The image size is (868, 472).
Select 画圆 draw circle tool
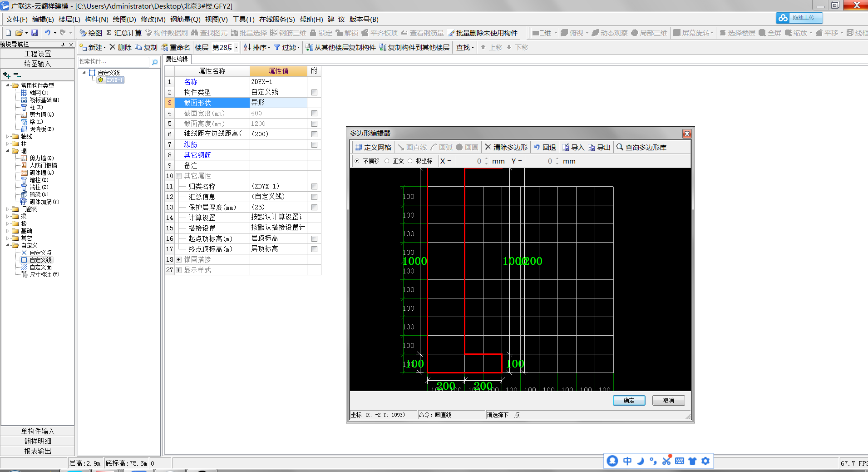click(x=467, y=147)
